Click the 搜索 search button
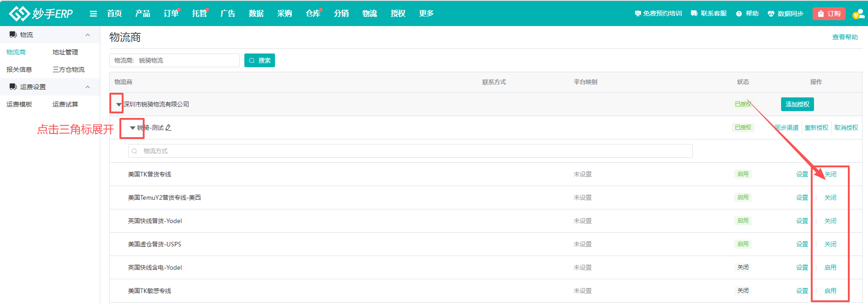868x304 pixels. 259,60
